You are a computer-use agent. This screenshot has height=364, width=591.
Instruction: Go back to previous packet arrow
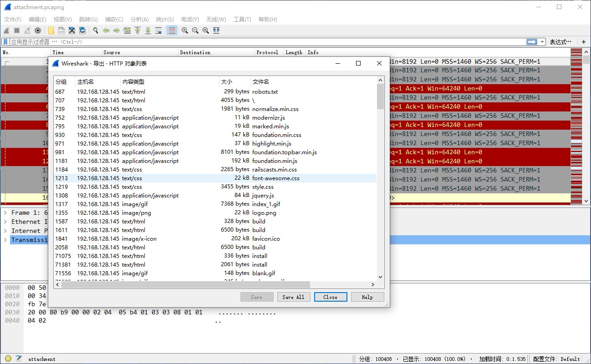tap(106, 30)
